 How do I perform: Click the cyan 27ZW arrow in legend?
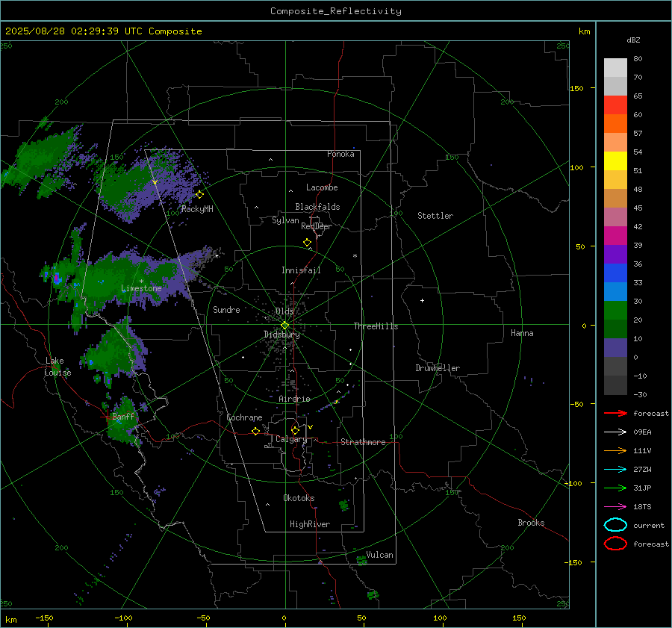click(x=615, y=470)
